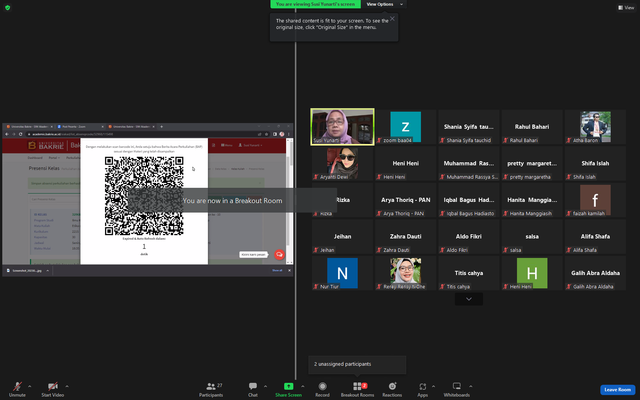Click back arrow in shared browser
This screenshot has width=640, height=400.
(7, 134)
